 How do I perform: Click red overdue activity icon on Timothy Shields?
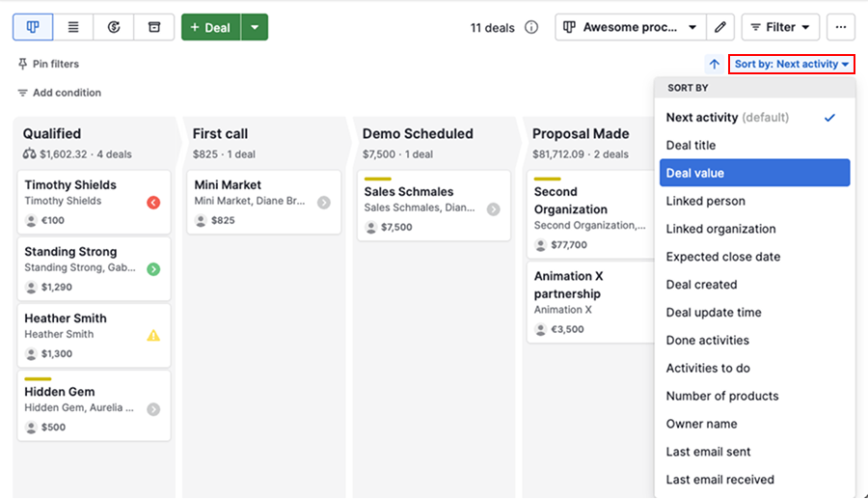coord(153,203)
